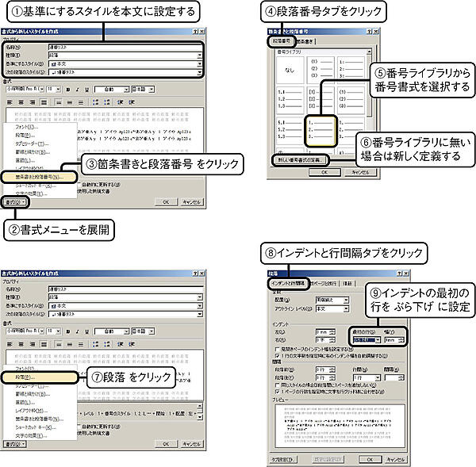Viewport: 476px width, 467px height.
Task: Click 新しい番号書式の定義 button
Action: 299,159
